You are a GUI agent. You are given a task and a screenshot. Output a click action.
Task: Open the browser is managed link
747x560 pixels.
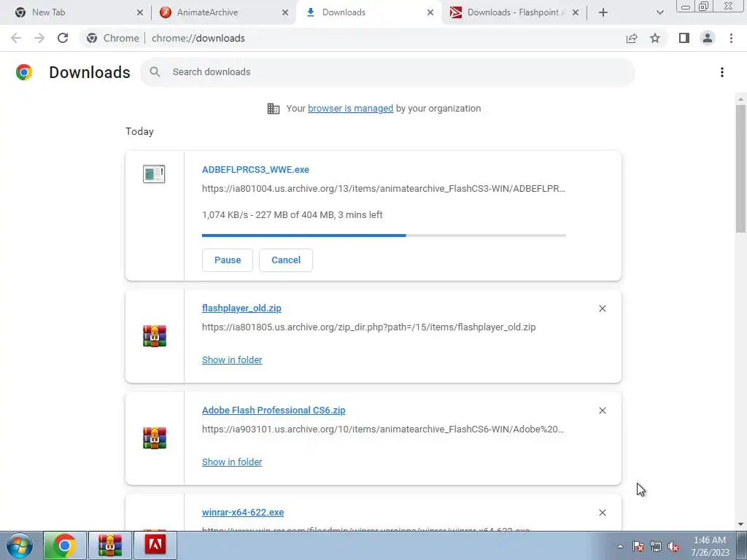(x=351, y=109)
